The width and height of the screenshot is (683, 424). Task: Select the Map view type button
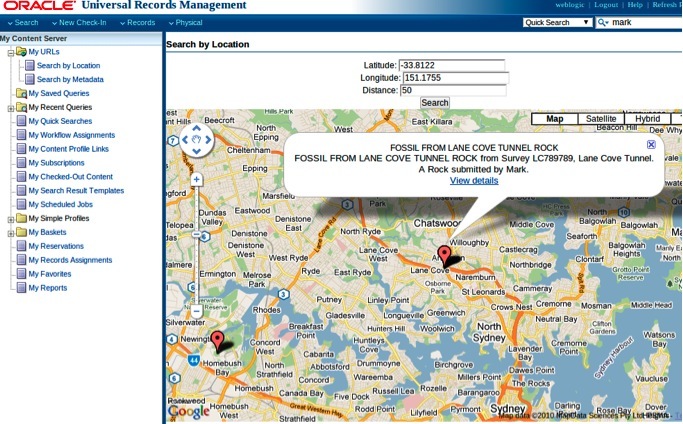coord(554,119)
